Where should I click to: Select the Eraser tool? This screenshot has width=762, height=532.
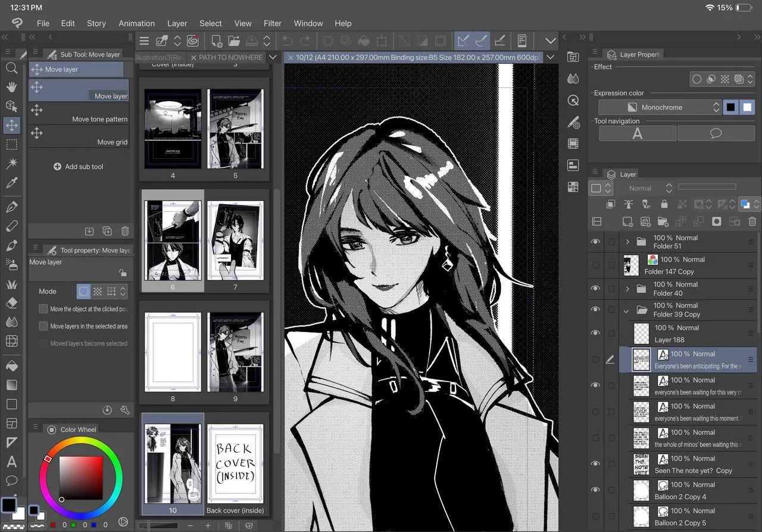pos(11,303)
